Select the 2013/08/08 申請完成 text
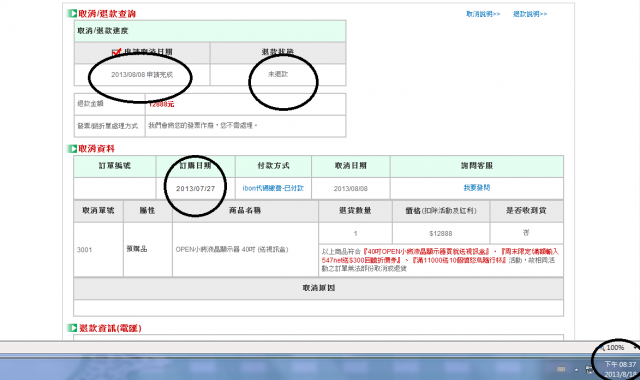This screenshot has height=380, width=640. coord(142,75)
